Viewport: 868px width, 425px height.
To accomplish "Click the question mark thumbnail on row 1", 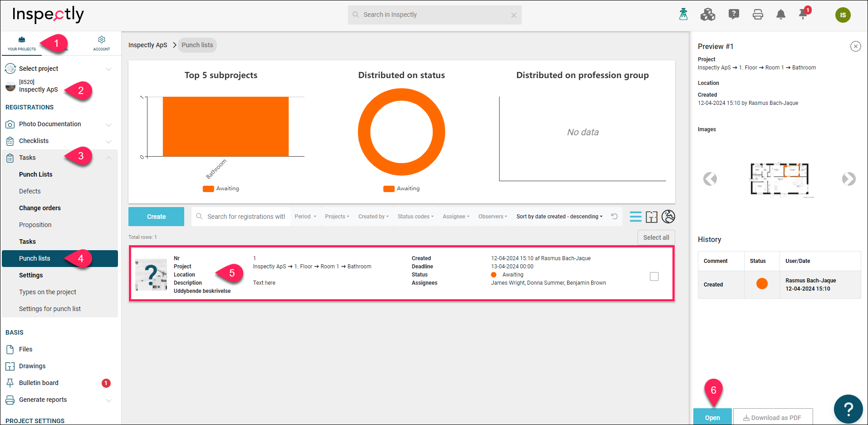I will pos(151,275).
